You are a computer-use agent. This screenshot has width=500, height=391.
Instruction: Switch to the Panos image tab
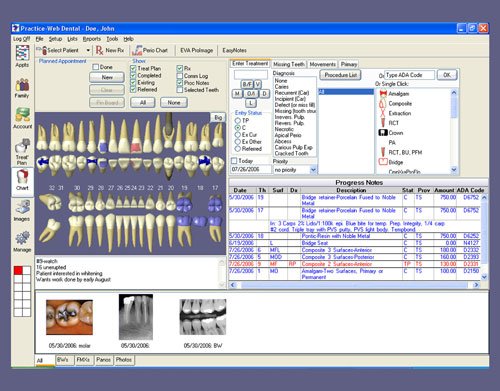[x=103, y=360]
